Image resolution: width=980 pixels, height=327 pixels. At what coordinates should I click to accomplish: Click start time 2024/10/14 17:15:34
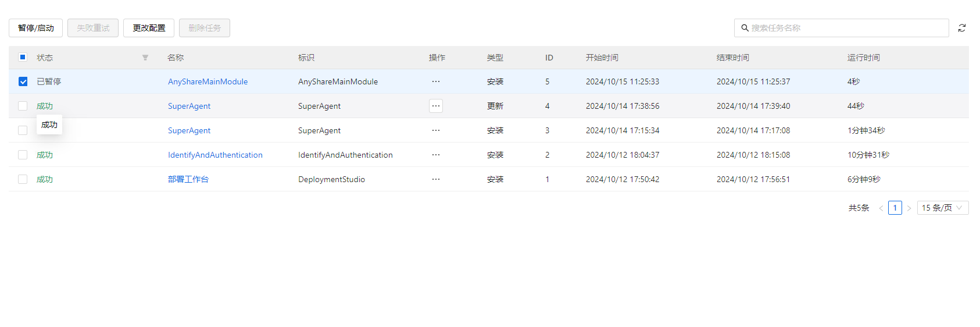click(623, 130)
